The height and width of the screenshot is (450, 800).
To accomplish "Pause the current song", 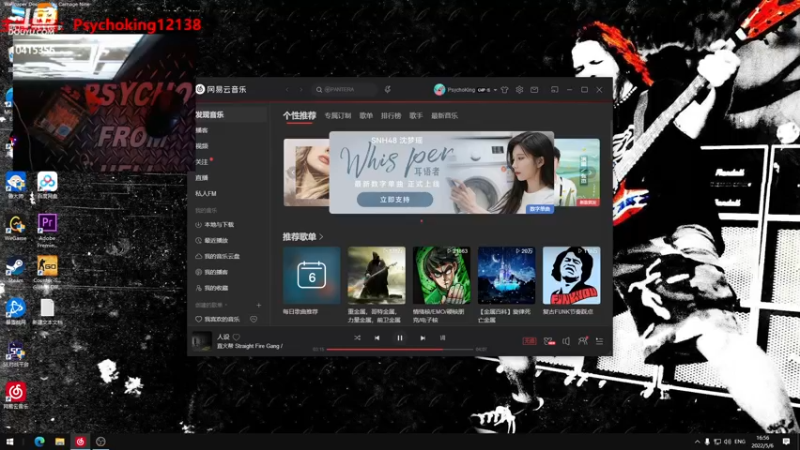I will click(400, 338).
